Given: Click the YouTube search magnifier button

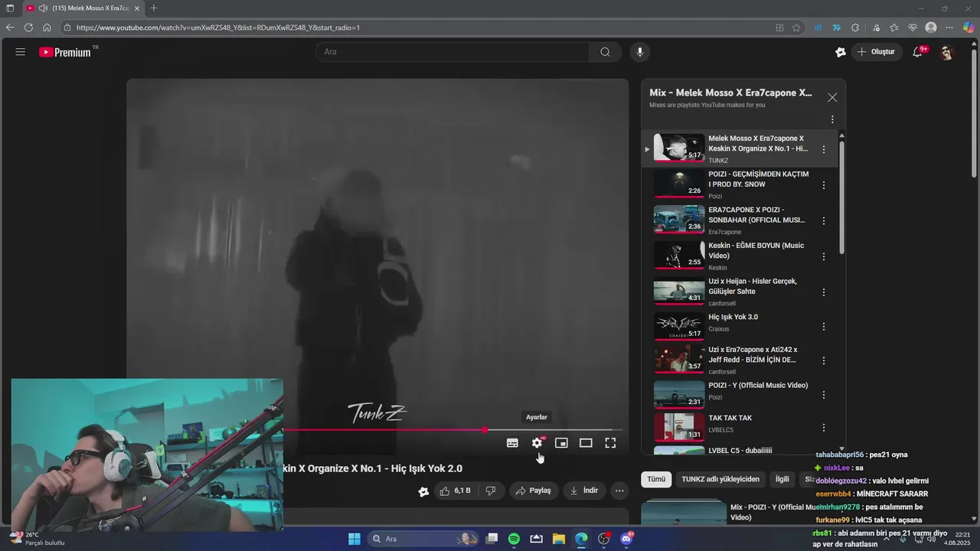Looking at the screenshot, I should (x=605, y=52).
